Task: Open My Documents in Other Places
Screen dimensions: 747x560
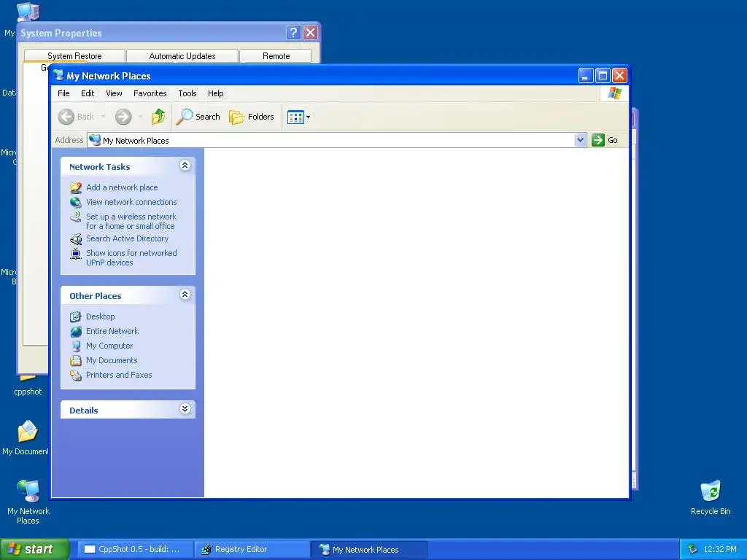Action: click(x=112, y=360)
